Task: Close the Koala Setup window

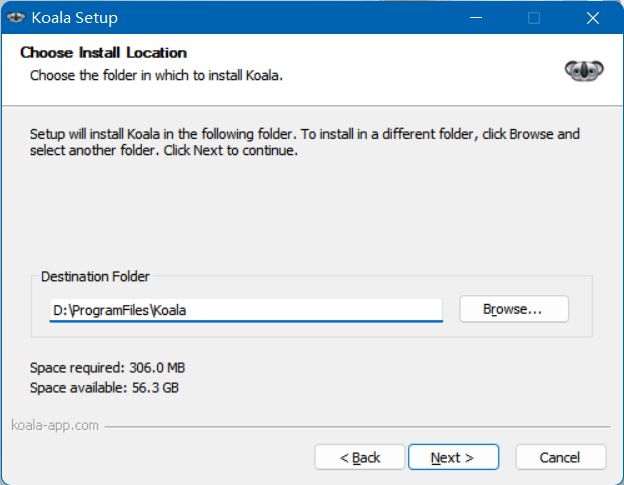Action: tap(593, 18)
